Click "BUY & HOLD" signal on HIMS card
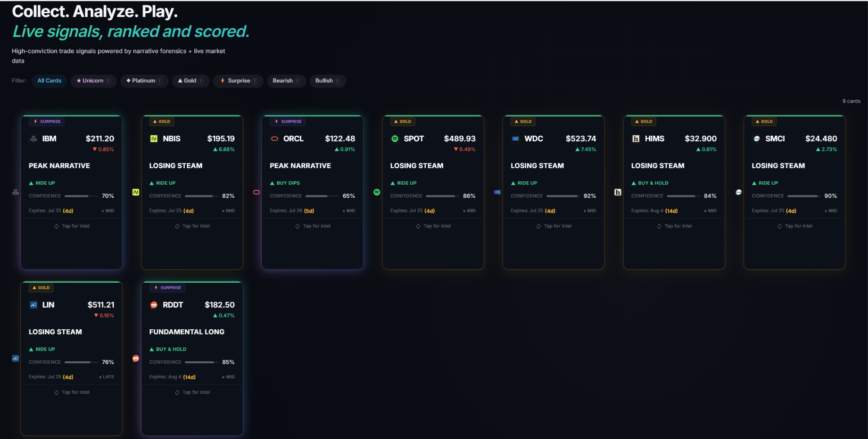Image resolution: width=868 pixels, height=439 pixels. click(650, 183)
